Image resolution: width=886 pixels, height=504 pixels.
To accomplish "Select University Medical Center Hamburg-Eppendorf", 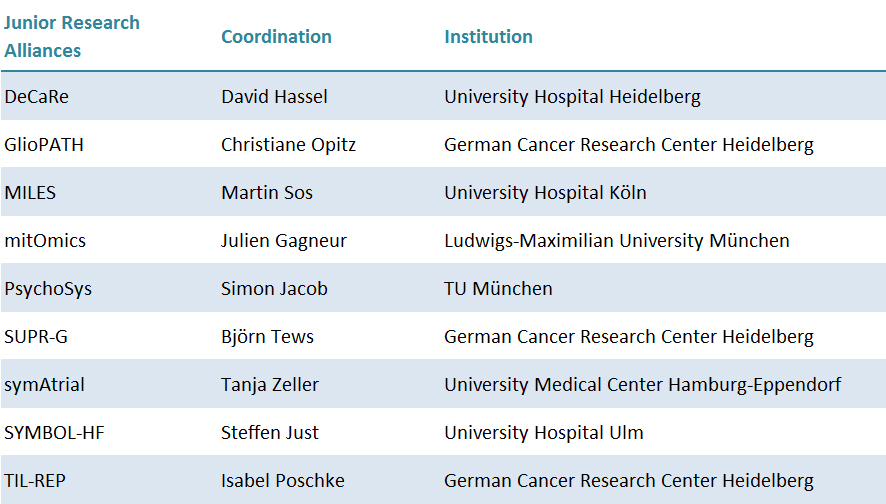I will pyautogui.click(x=642, y=385).
